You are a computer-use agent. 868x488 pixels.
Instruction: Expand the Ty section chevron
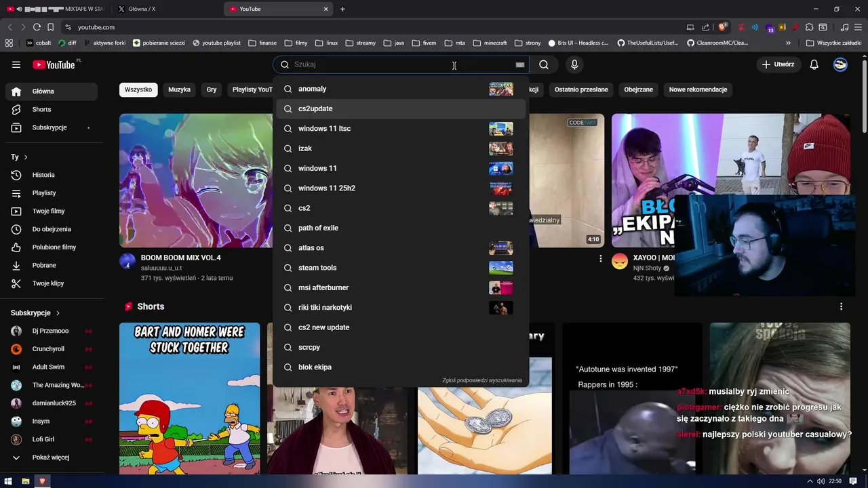click(x=26, y=157)
